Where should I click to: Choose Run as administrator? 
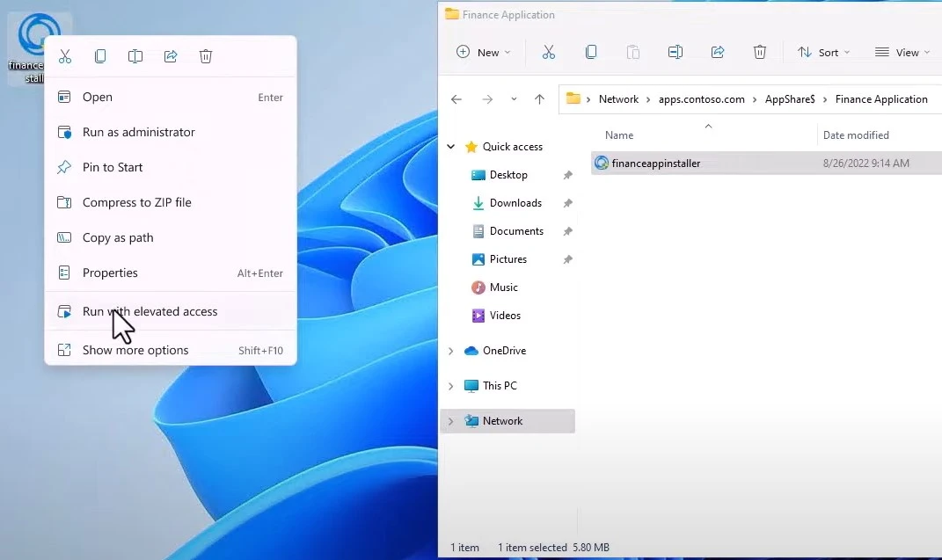[x=138, y=132]
